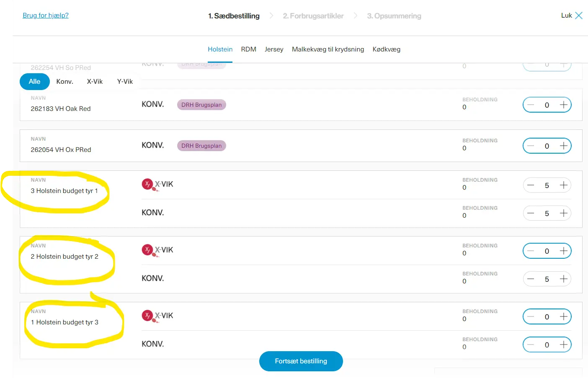
Task: Click the Fortsæt bestilling button
Action: (301, 361)
